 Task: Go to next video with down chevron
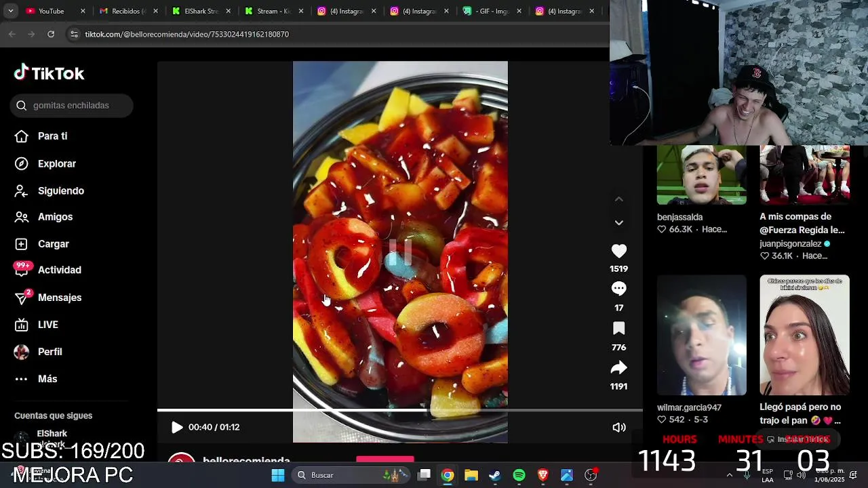click(618, 222)
